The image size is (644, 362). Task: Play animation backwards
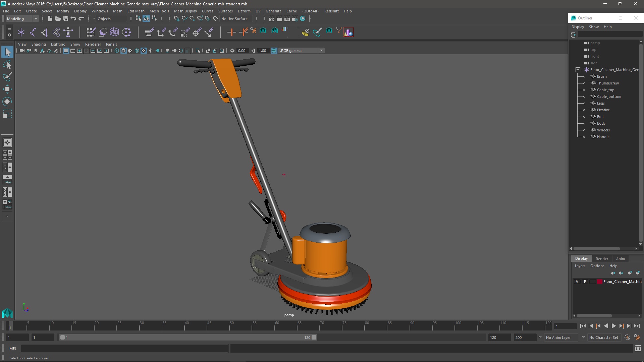tap(606, 326)
